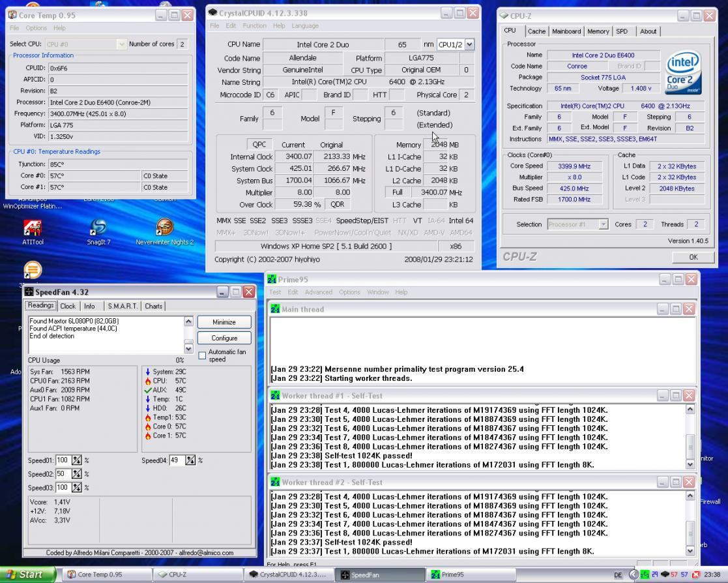This screenshot has height=583, width=728.
Task: Switch to the Cache tab in CPU-Z
Action: [537, 31]
